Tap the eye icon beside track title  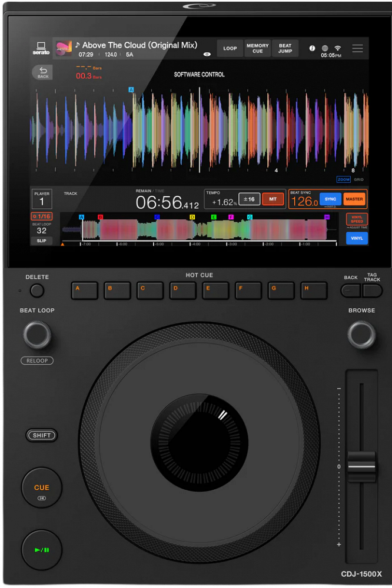(207, 54)
